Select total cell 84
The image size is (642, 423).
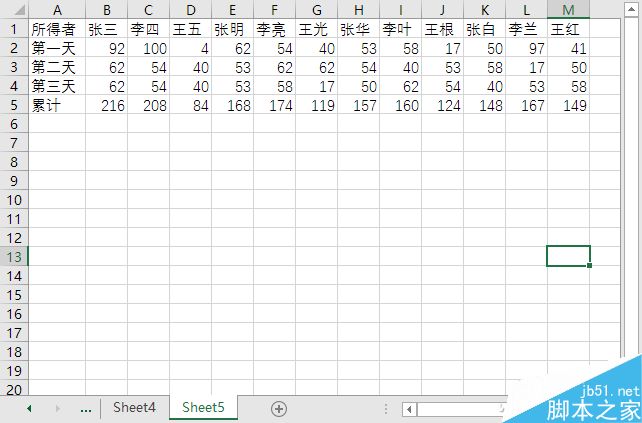[190, 105]
